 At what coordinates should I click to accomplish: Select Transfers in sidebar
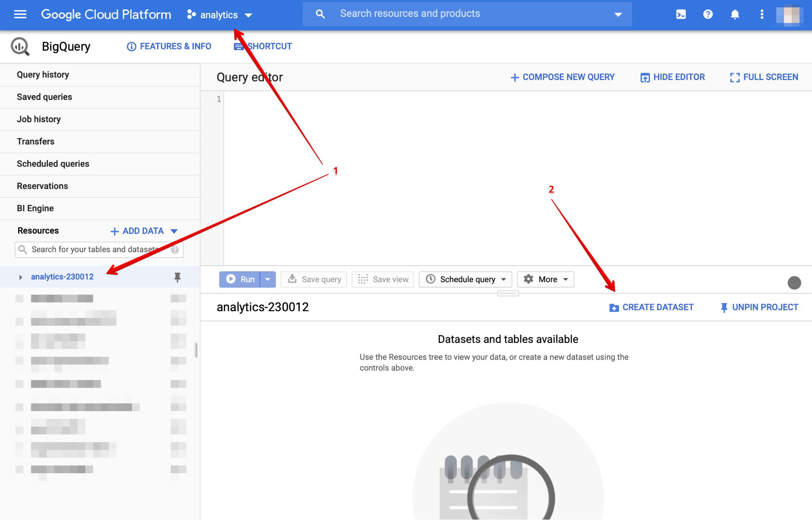tap(100, 142)
